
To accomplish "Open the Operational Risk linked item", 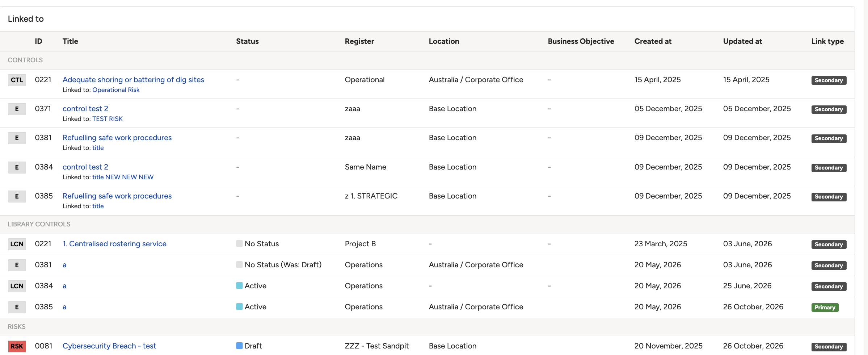I will point(116,90).
